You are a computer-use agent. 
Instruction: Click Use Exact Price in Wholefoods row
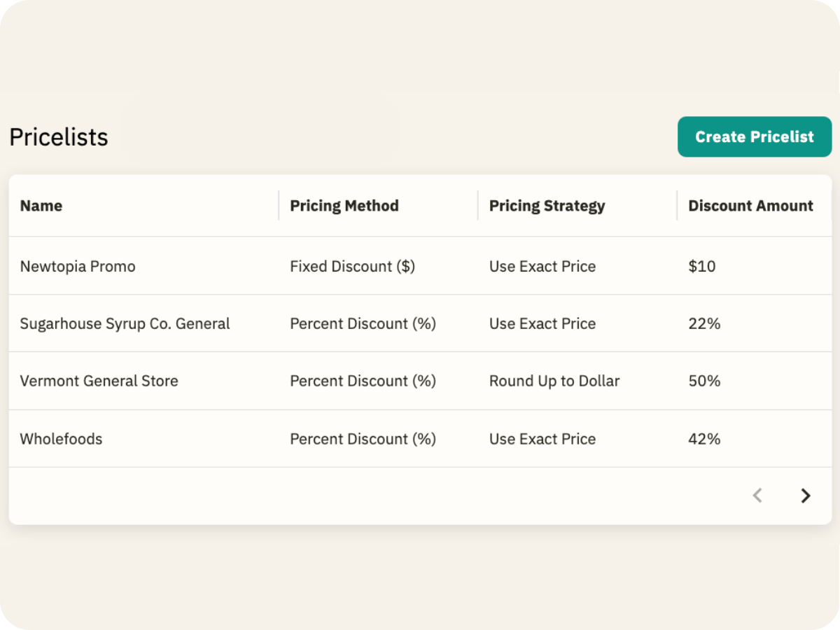[x=542, y=439]
